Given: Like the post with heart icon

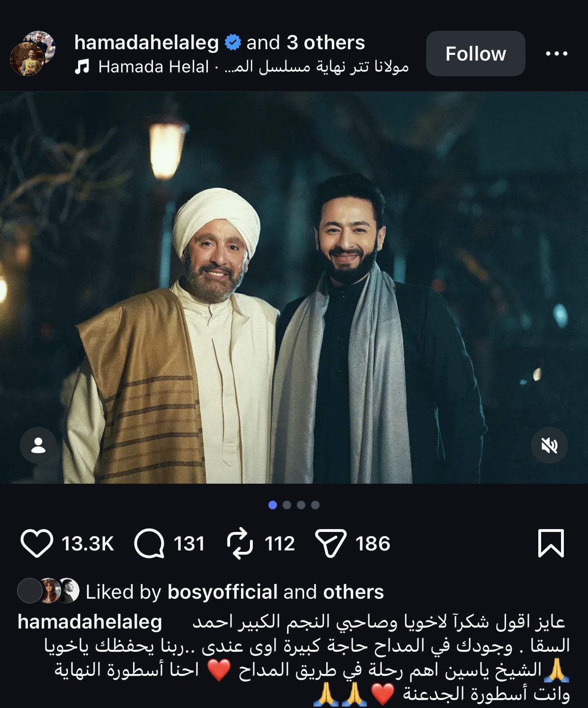Looking at the screenshot, I should pyautogui.click(x=37, y=543).
